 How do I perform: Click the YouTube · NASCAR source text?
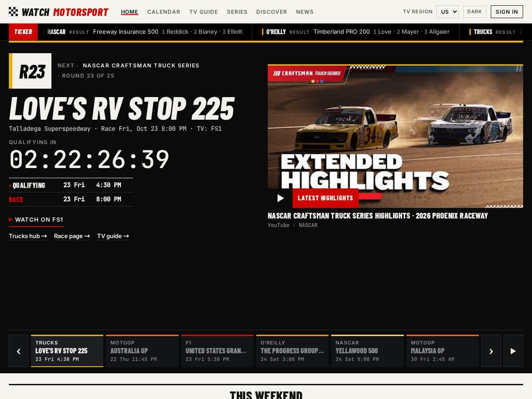tap(293, 225)
